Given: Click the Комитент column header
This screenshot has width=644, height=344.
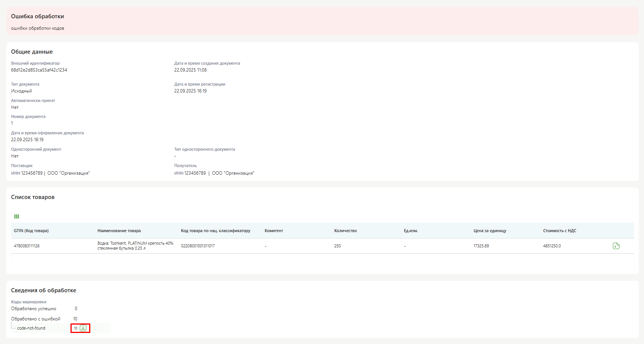Looking at the screenshot, I should (274, 231).
